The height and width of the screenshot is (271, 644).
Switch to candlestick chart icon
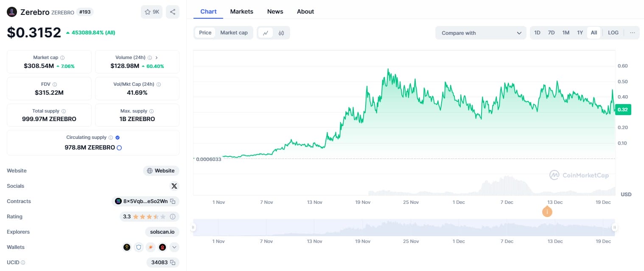281,33
